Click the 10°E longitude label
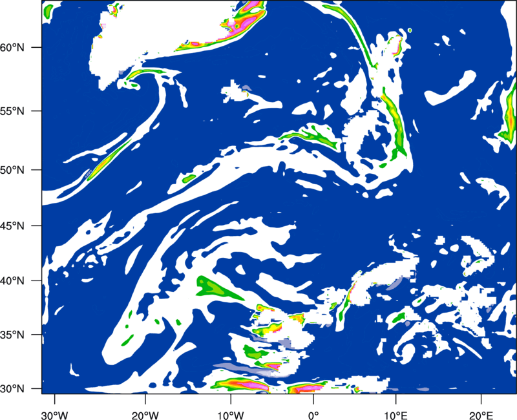Screen dimensions: 517x420 (396, 415)
